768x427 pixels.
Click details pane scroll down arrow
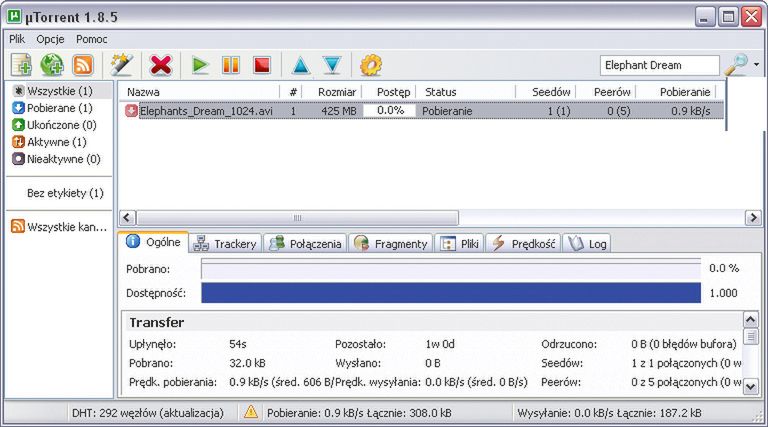tap(750, 386)
